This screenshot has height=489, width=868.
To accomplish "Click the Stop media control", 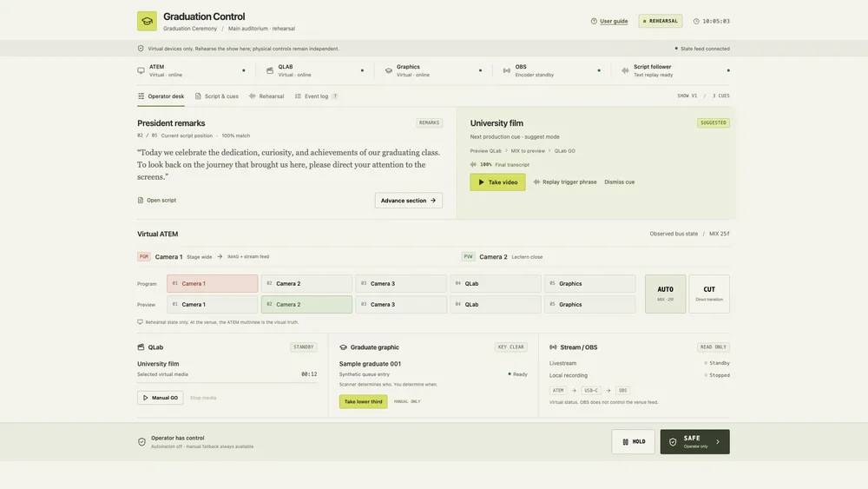I will 203,398.
